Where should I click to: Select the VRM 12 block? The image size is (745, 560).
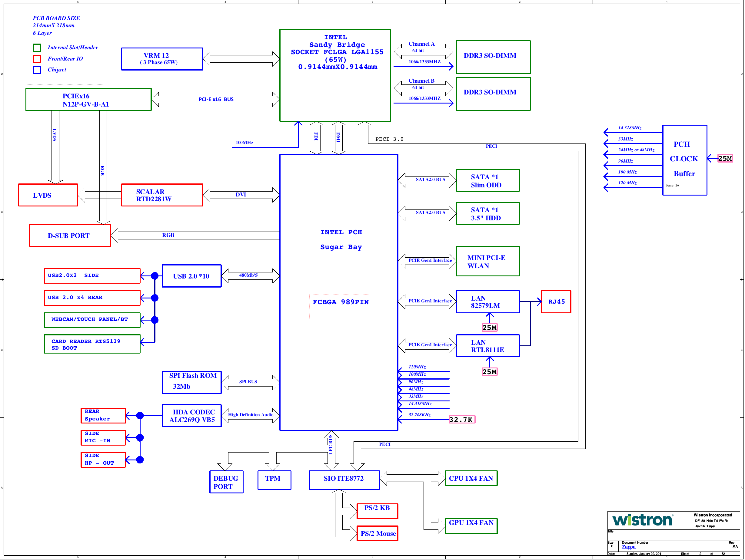(x=162, y=59)
